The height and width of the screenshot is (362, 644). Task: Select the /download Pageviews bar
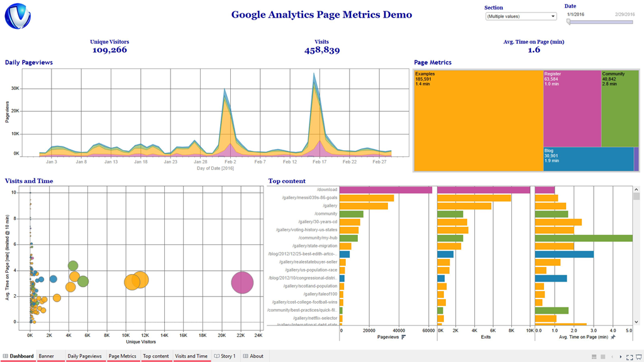386,190
